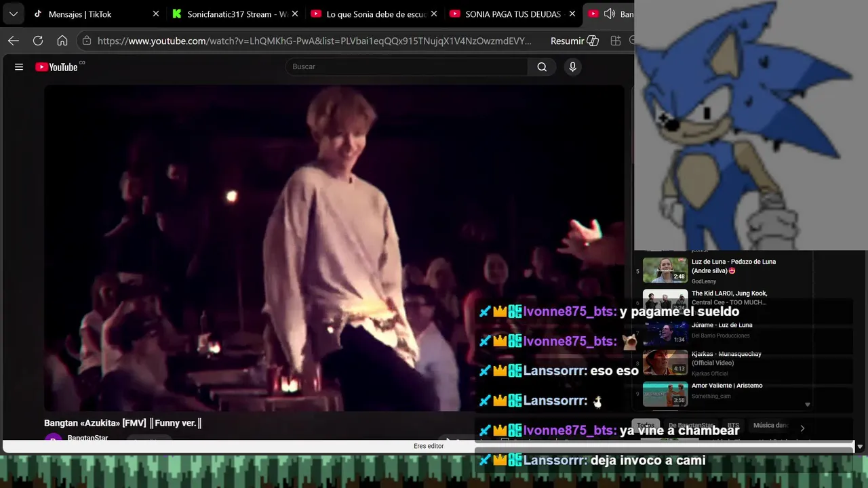
Task: Open 'The Kid LAROI, Jung Kook, Central Cee' title
Action: click(x=730, y=298)
